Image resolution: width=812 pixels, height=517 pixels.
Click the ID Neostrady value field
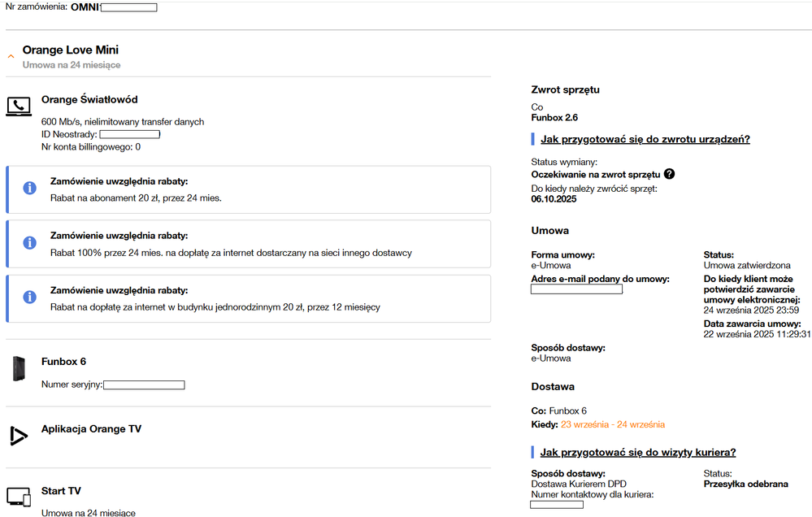coord(129,134)
